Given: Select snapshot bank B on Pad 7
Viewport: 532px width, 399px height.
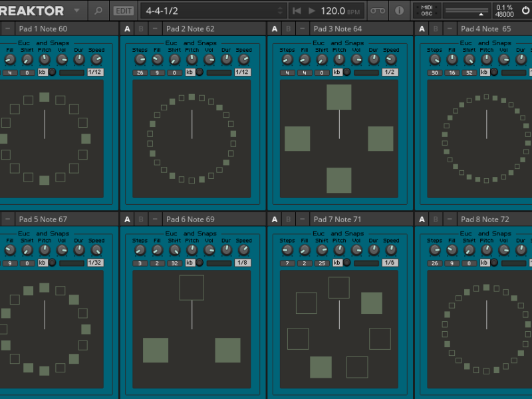Looking at the screenshot, I should tap(288, 219).
